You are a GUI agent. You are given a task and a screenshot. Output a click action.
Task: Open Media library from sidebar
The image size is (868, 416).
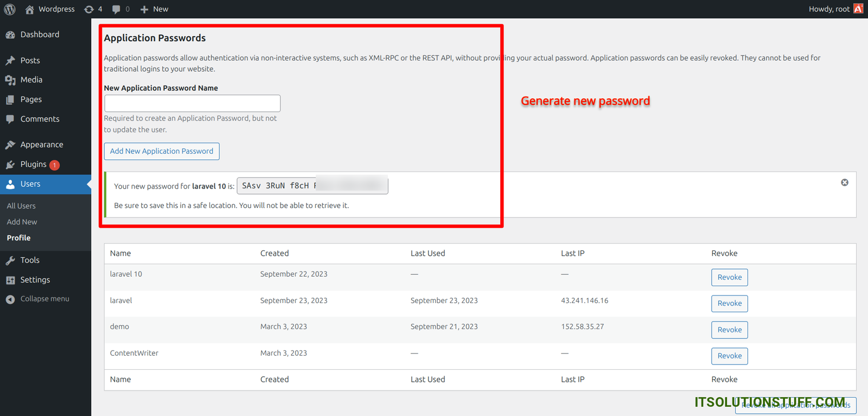31,80
